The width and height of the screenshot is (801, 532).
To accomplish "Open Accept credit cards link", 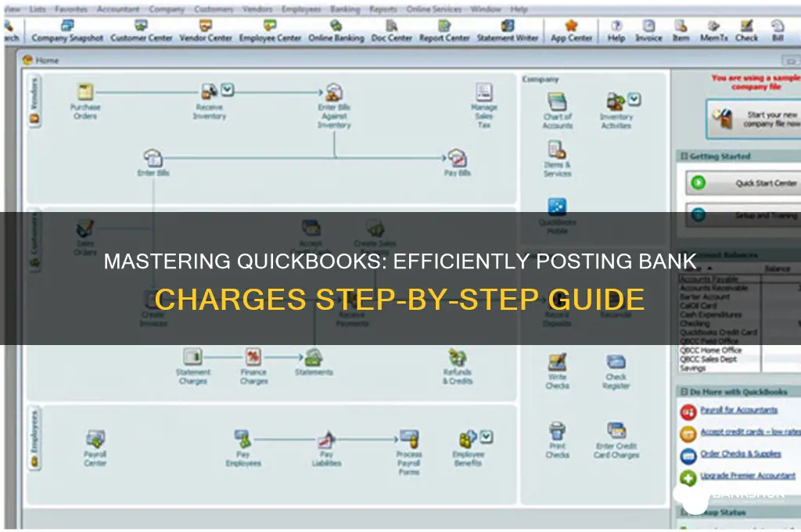I will (x=750, y=432).
